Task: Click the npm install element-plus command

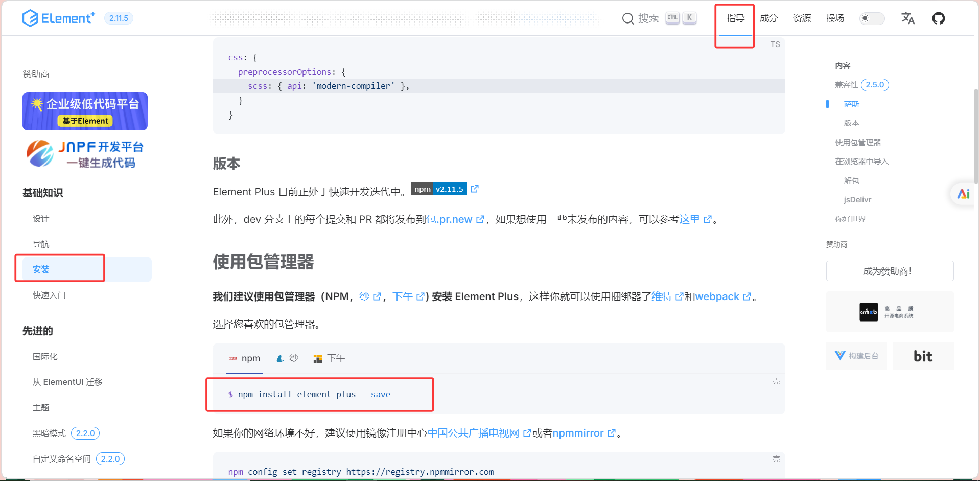Action: tap(309, 394)
